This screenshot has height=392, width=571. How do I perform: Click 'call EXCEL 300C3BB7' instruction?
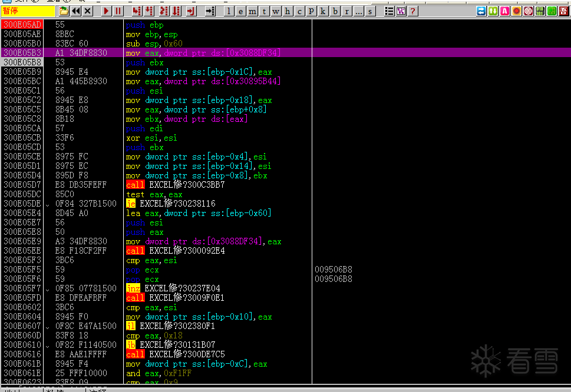click(x=175, y=185)
